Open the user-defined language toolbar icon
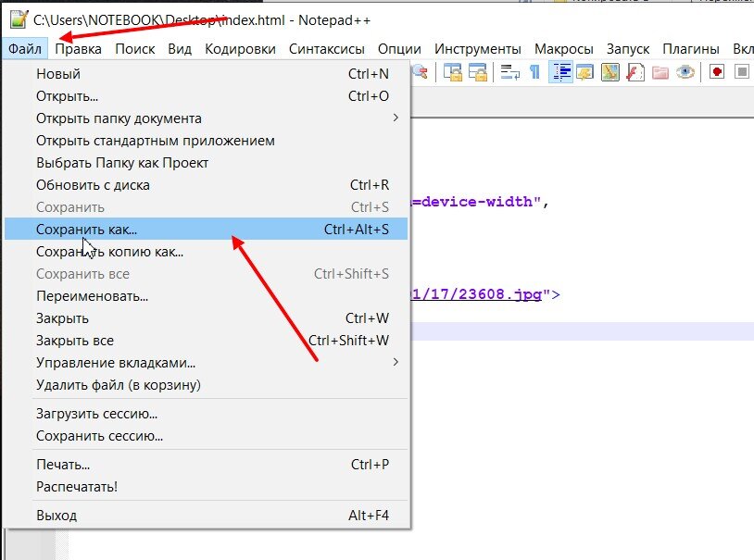Image resolution: width=754 pixels, height=560 pixels. point(585,72)
